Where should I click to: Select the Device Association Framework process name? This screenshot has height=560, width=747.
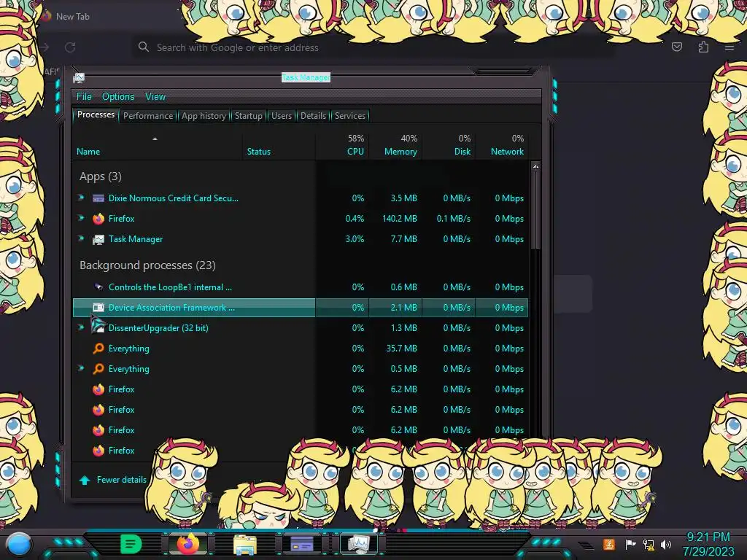(x=171, y=308)
